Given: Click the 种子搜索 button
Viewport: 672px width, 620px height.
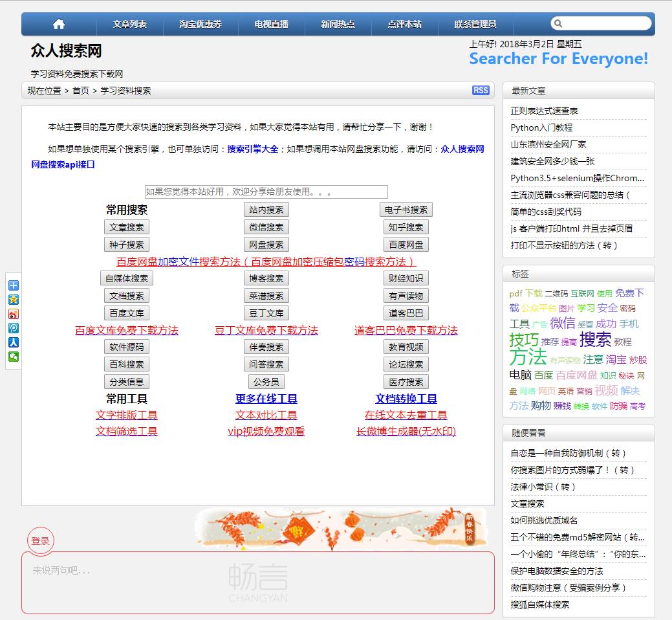Looking at the screenshot, I should (x=126, y=245).
